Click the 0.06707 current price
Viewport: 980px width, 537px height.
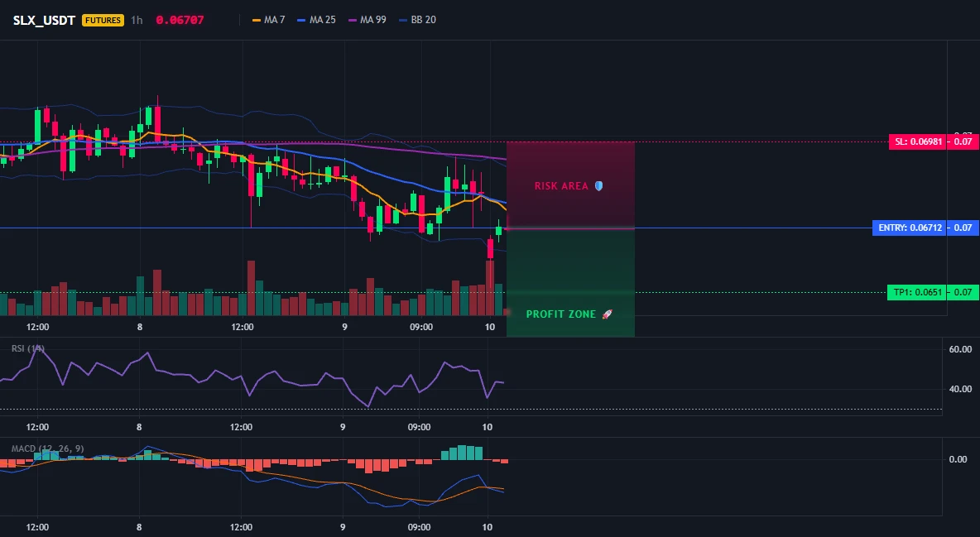(x=180, y=20)
